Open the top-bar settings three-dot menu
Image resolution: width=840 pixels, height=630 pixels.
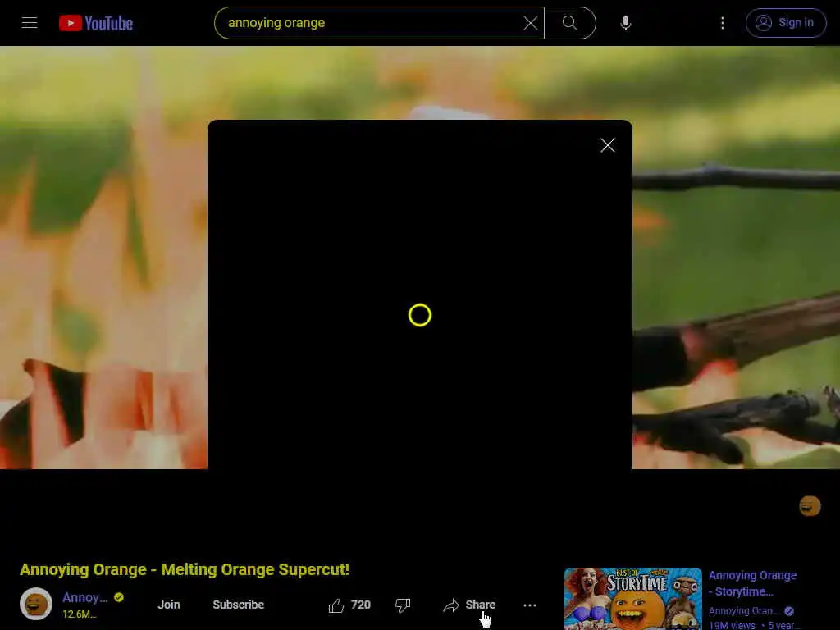(722, 23)
